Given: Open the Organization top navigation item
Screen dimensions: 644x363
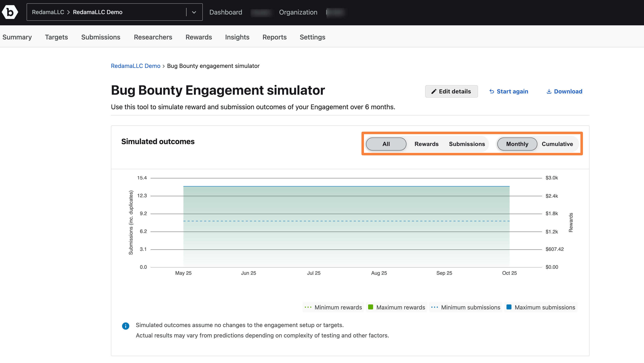Looking at the screenshot, I should [x=298, y=12].
